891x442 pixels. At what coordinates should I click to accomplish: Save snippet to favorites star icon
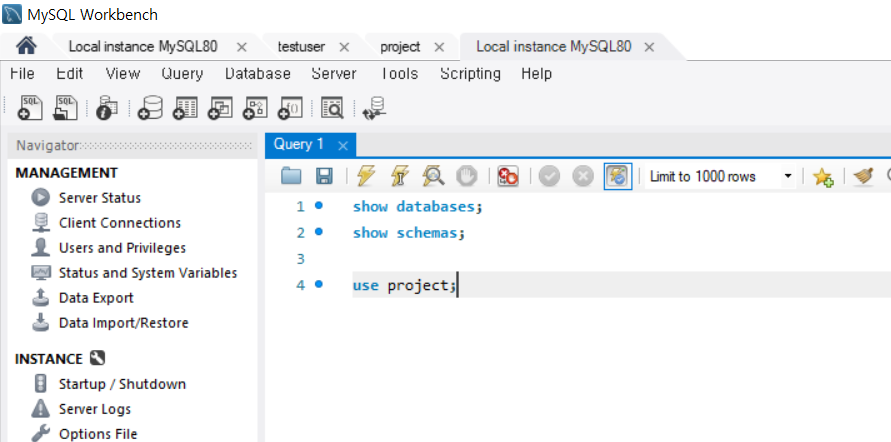pyautogui.click(x=823, y=177)
